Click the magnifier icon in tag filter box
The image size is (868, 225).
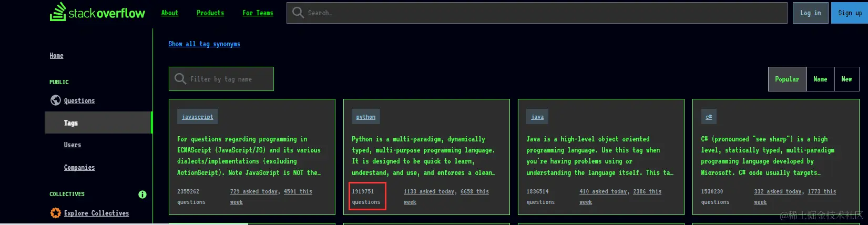180,79
